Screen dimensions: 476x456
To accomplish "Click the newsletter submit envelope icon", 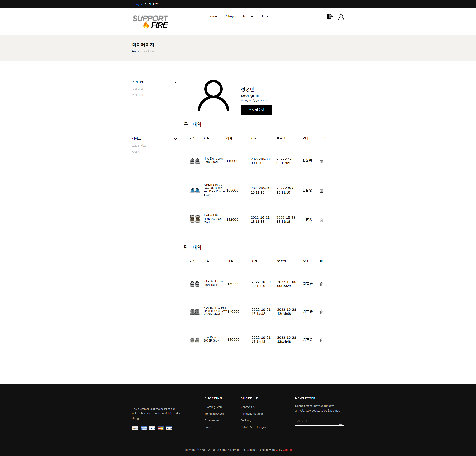I will pyautogui.click(x=340, y=423).
